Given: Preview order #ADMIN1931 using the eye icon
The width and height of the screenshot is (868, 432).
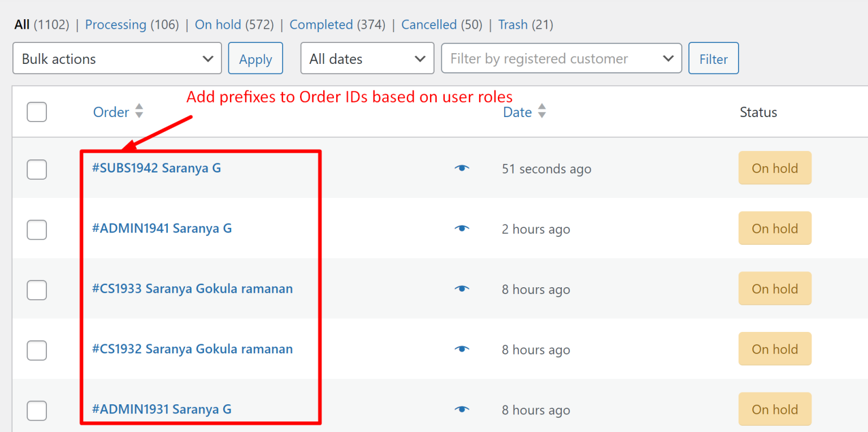Looking at the screenshot, I should coord(462,409).
